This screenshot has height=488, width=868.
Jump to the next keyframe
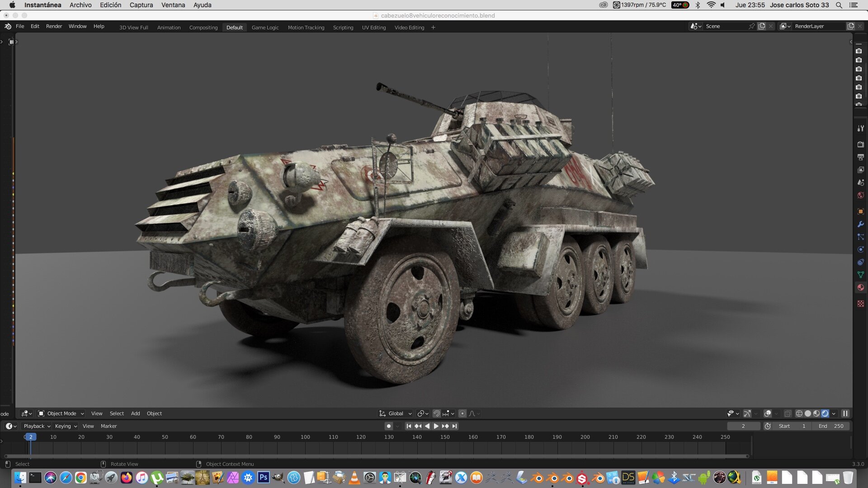[x=445, y=426]
